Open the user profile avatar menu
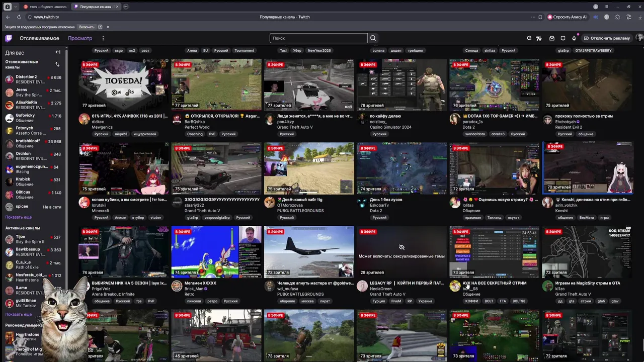The image size is (644, 362). (x=639, y=38)
